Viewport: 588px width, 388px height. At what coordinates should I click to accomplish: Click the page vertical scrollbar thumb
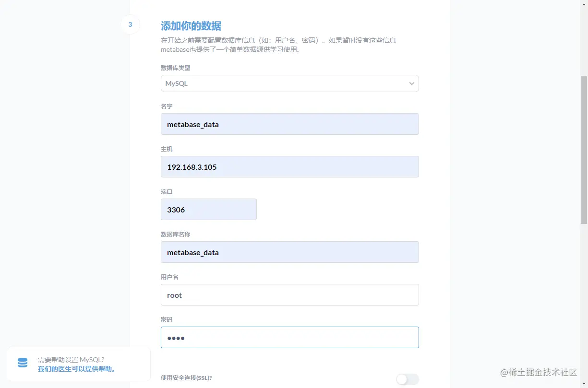(x=584, y=149)
